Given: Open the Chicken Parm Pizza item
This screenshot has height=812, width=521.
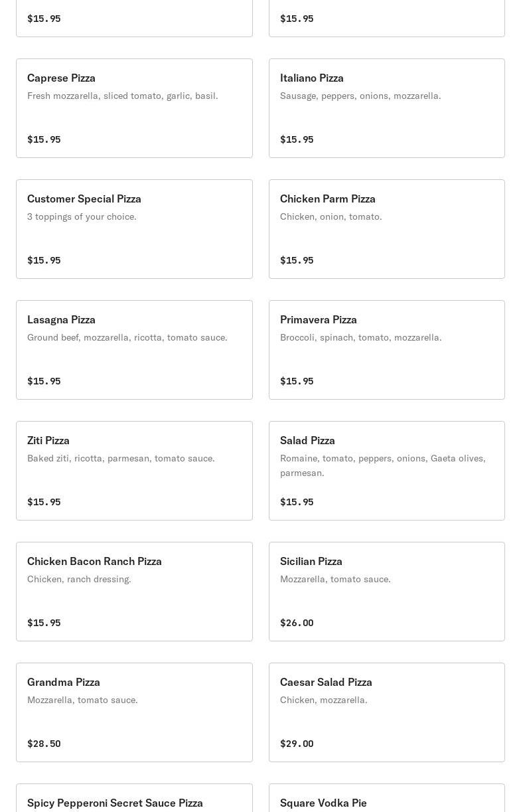Looking at the screenshot, I should point(387,229).
